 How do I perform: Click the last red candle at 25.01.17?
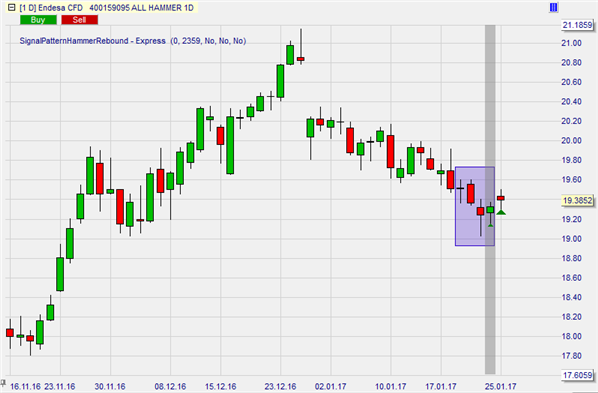pyautogui.click(x=501, y=198)
